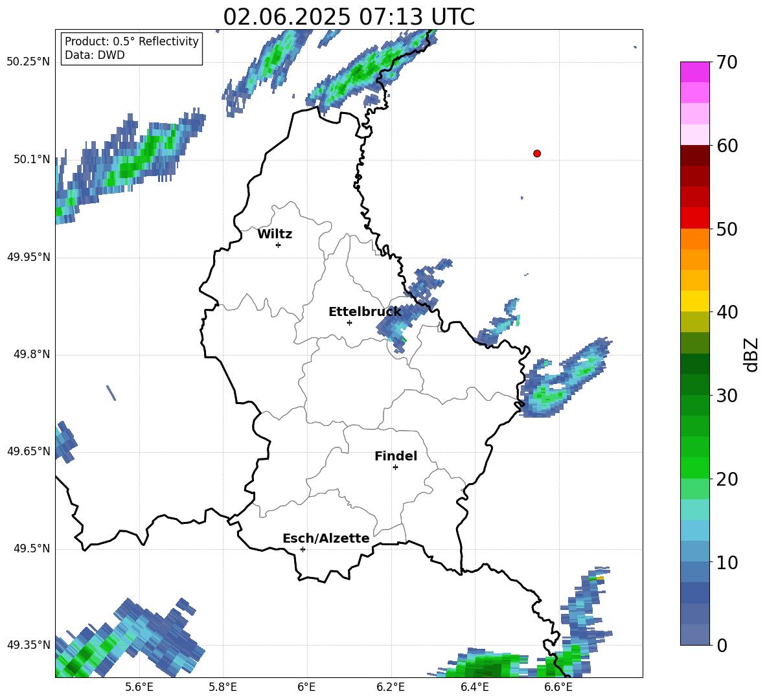
Task: Click the title '02.06.2025 07:13 UTC'
Action: [x=349, y=17]
